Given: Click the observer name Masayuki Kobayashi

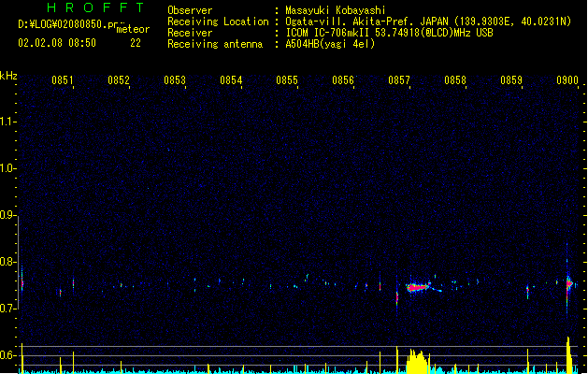Looking at the screenshot, I should (336, 10).
